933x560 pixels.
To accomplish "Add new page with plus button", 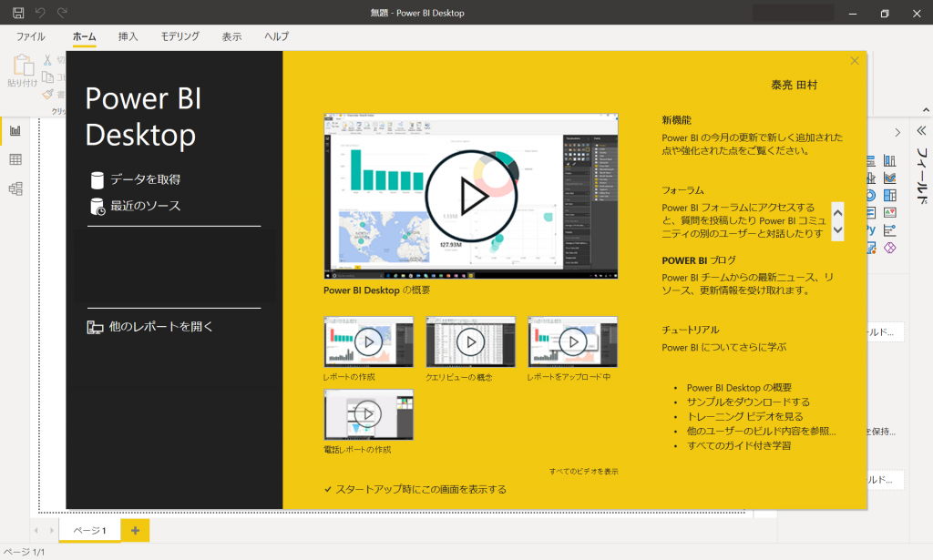I will (x=135, y=530).
